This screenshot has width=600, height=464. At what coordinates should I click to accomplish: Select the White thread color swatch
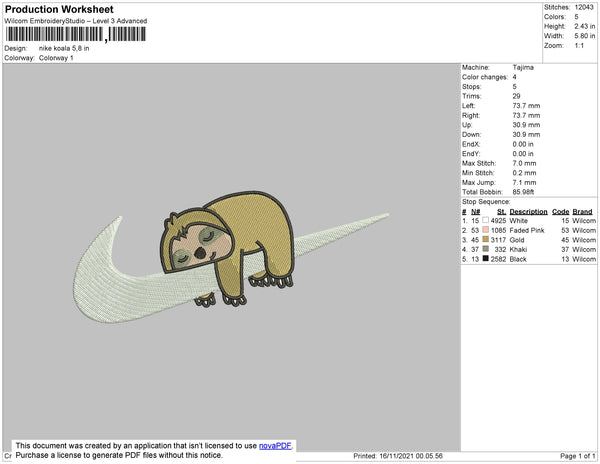pos(486,220)
